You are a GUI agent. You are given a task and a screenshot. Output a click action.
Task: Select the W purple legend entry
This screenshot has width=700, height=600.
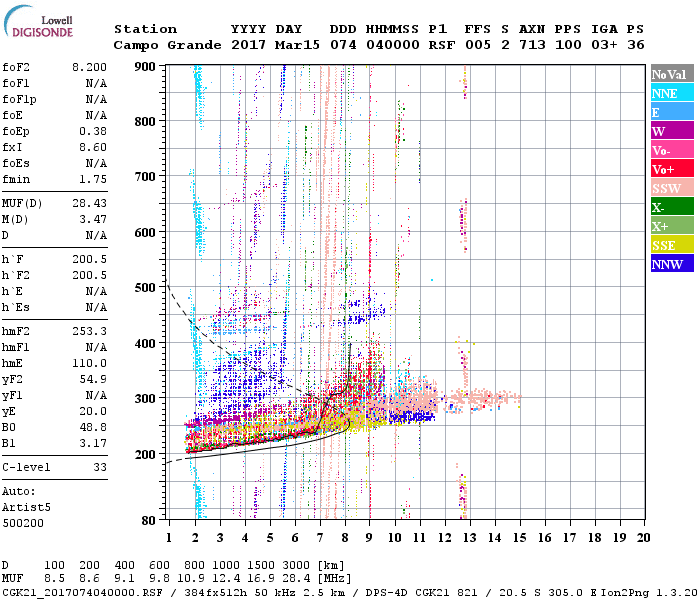pyautogui.click(x=669, y=132)
